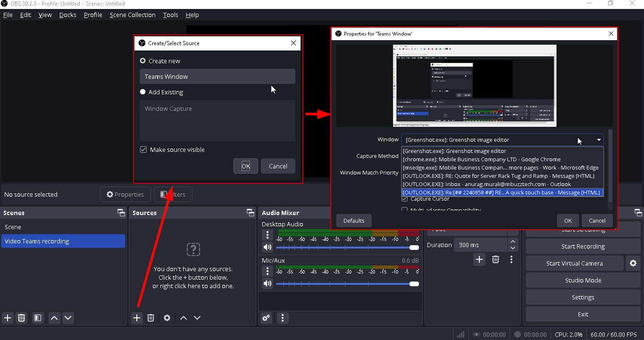Choose OUTLOOK quick touch base option
This screenshot has height=340, width=644.
pos(502,192)
